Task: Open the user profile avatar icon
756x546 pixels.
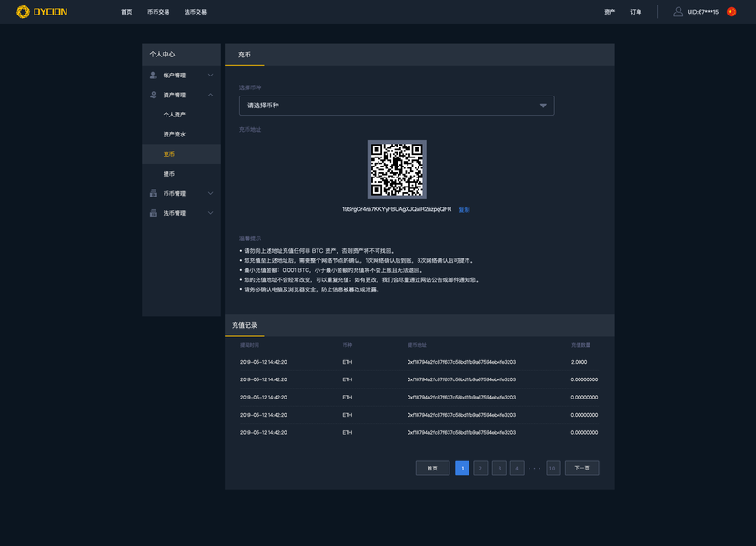Action: pyautogui.click(x=678, y=12)
